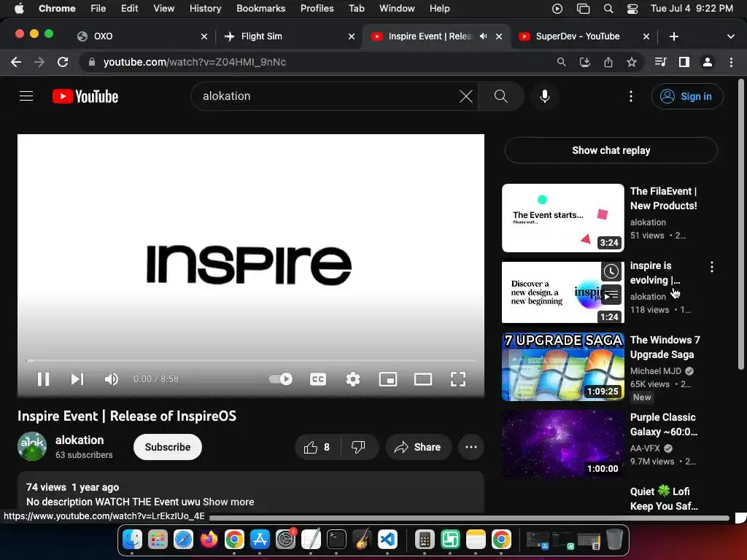Open options for inspire is evolving video
The width and height of the screenshot is (747, 560).
(712, 267)
